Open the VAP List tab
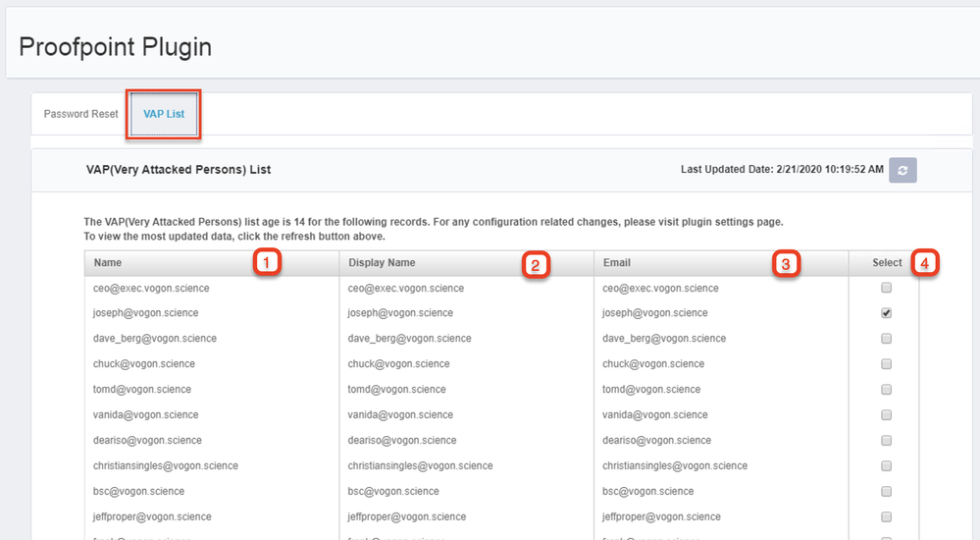Viewport: 980px width, 540px height. (164, 114)
